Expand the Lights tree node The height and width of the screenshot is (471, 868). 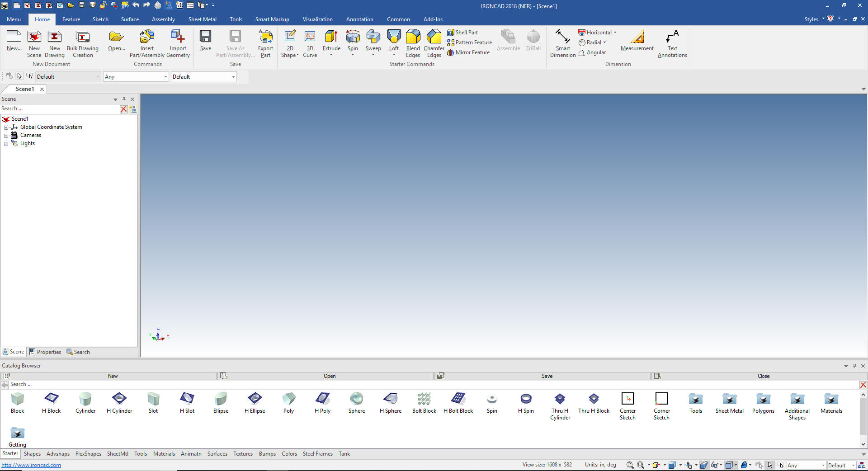click(6, 144)
